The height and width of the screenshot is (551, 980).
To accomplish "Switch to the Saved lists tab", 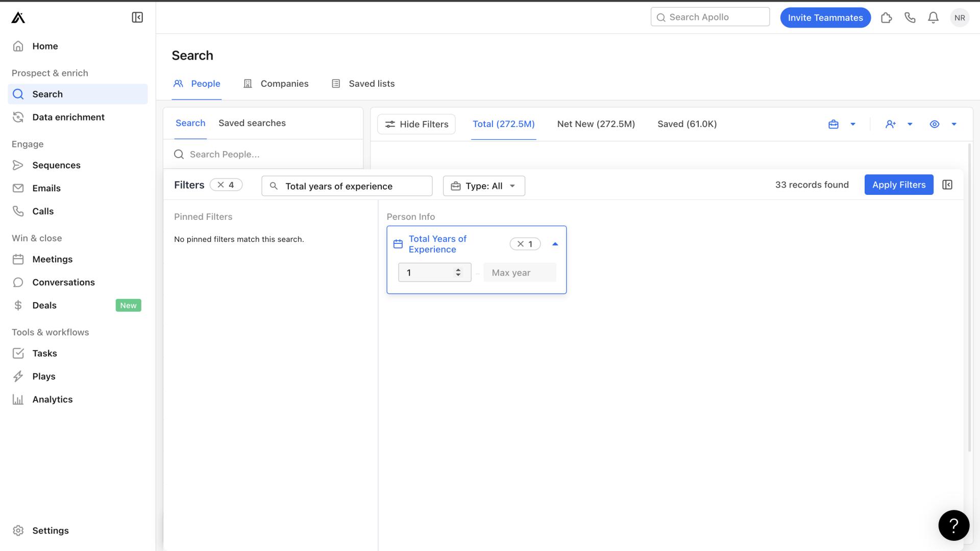I will [x=371, y=83].
